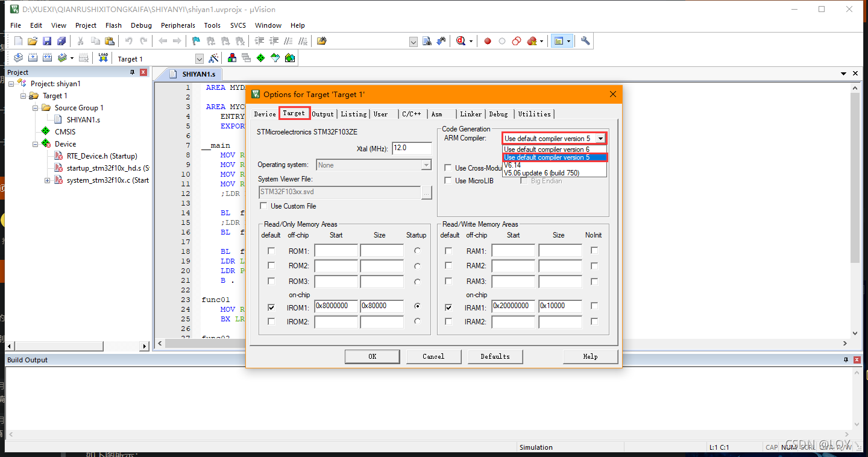This screenshot has width=868, height=457.
Task: Collapse the Device tree node
Action: click(x=35, y=144)
